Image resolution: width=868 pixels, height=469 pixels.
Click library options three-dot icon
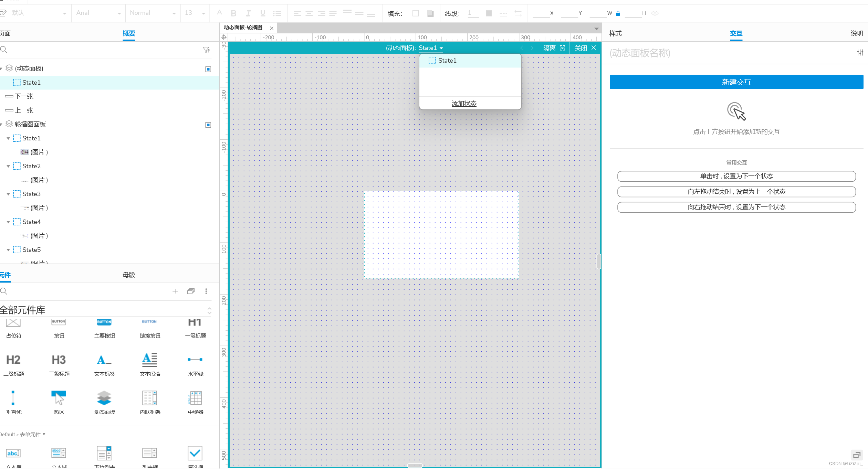click(206, 291)
